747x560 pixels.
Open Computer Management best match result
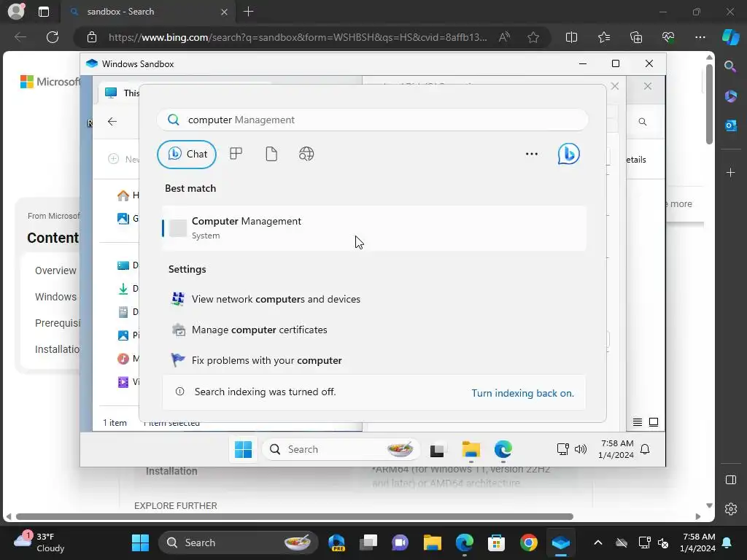pyautogui.click(x=374, y=228)
